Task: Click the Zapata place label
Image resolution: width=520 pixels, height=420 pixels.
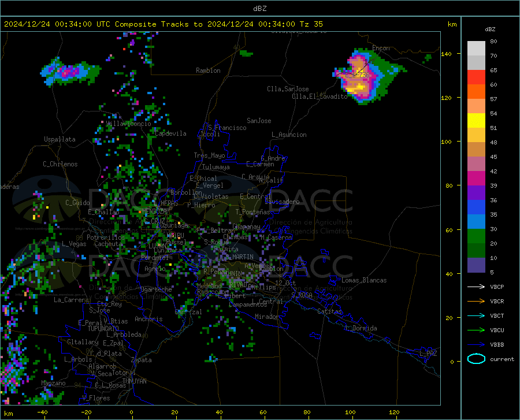Action: tap(142, 360)
